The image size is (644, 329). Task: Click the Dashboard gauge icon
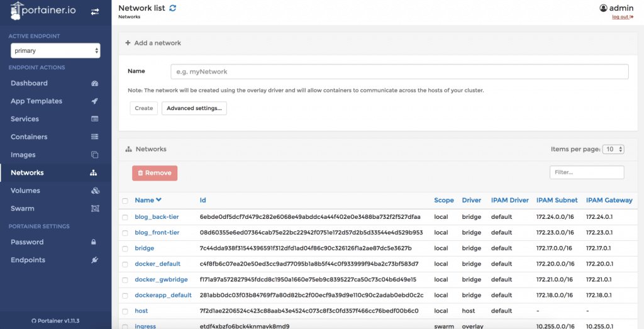click(95, 84)
